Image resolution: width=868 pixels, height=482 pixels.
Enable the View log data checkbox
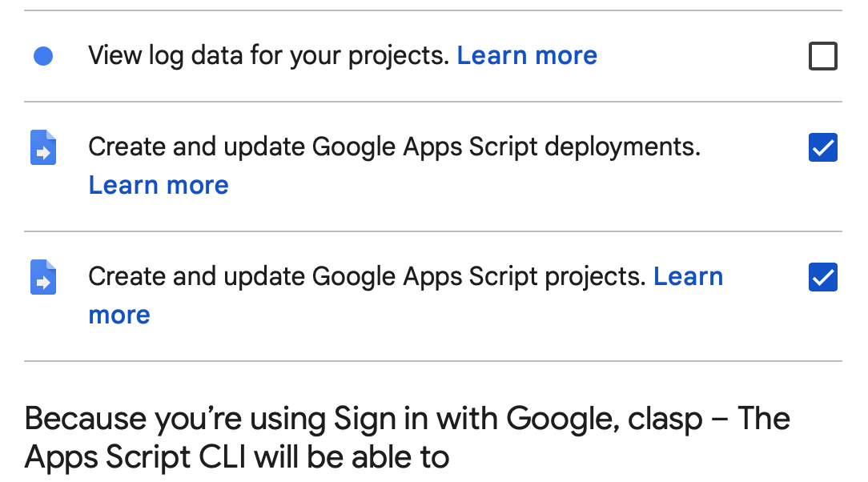point(823,57)
